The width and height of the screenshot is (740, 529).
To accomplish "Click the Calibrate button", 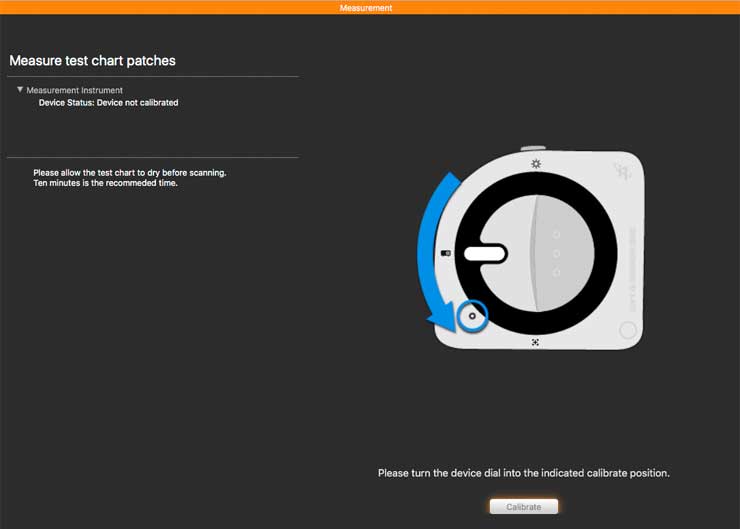I will (x=523, y=506).
